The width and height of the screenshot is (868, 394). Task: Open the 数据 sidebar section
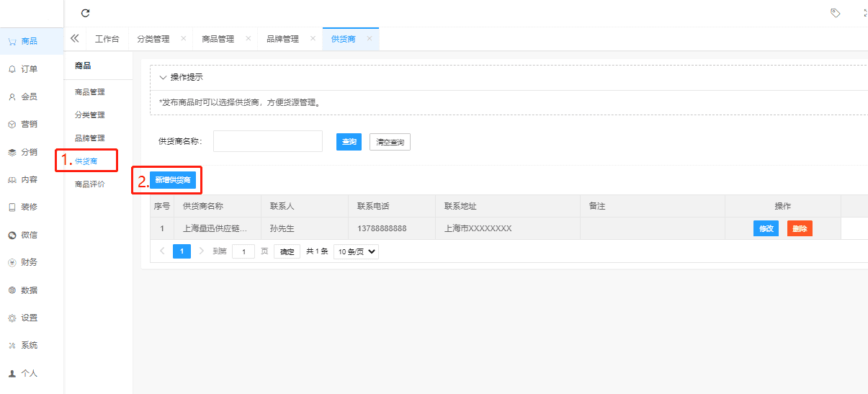pos(29,290)
